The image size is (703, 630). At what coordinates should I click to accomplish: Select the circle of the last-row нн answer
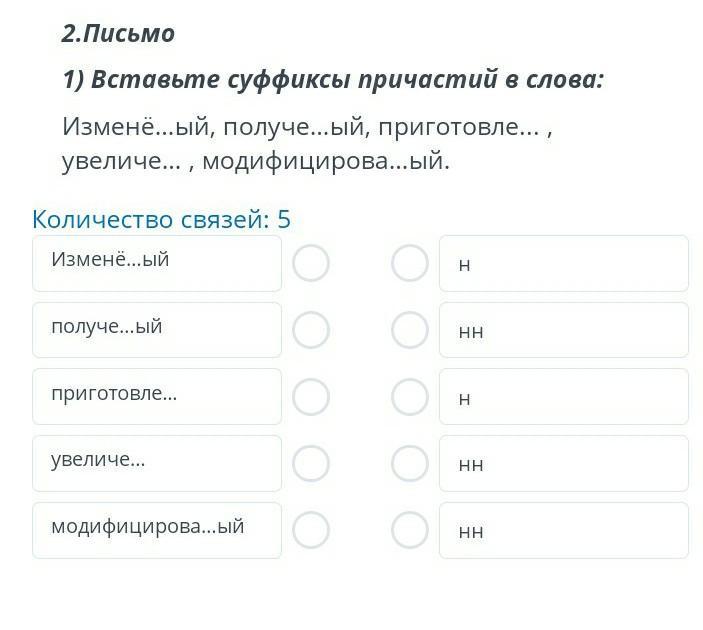pos(410,530)
